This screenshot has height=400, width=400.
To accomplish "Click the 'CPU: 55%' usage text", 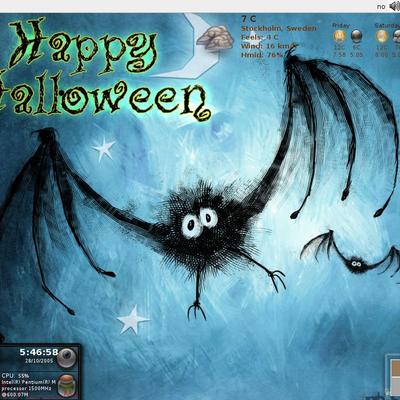I will (x=15, y=376).
